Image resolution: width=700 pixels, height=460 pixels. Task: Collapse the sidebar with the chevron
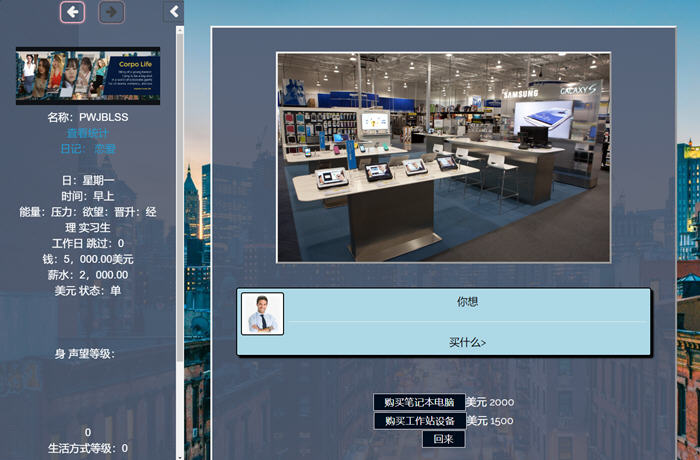pyautogui.click(x=174, y=12)
